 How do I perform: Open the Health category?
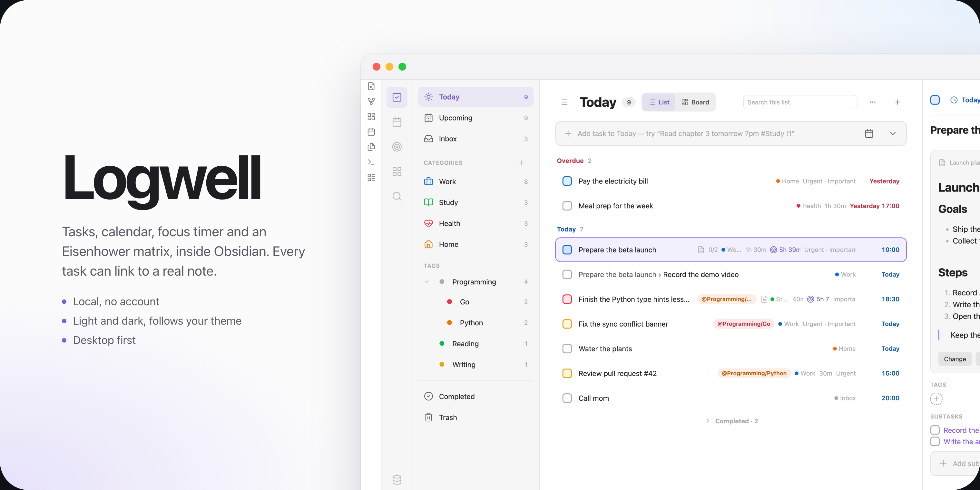click(475, 223)
